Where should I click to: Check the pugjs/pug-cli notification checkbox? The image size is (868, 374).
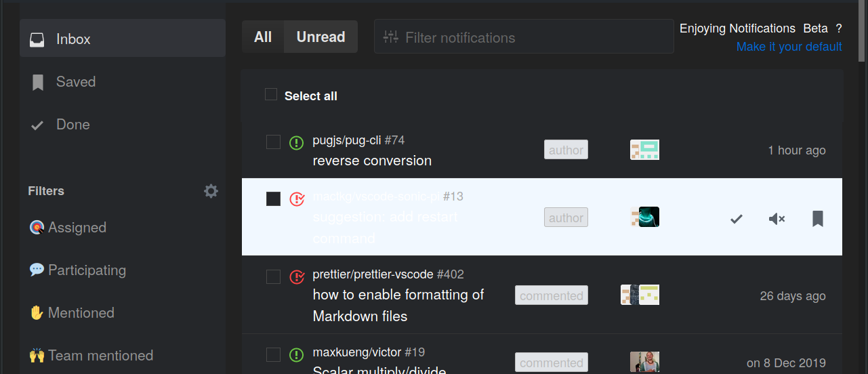(x=273, y=142)
